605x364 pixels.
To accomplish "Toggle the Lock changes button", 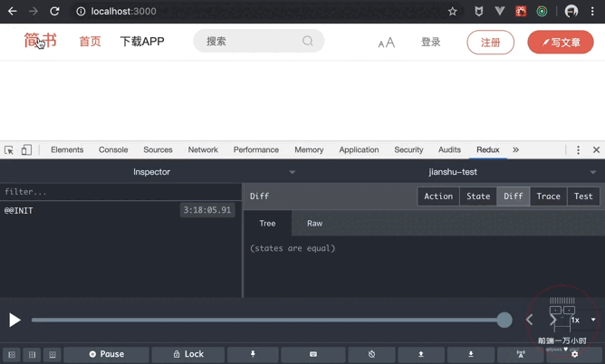I will [188, 354].
